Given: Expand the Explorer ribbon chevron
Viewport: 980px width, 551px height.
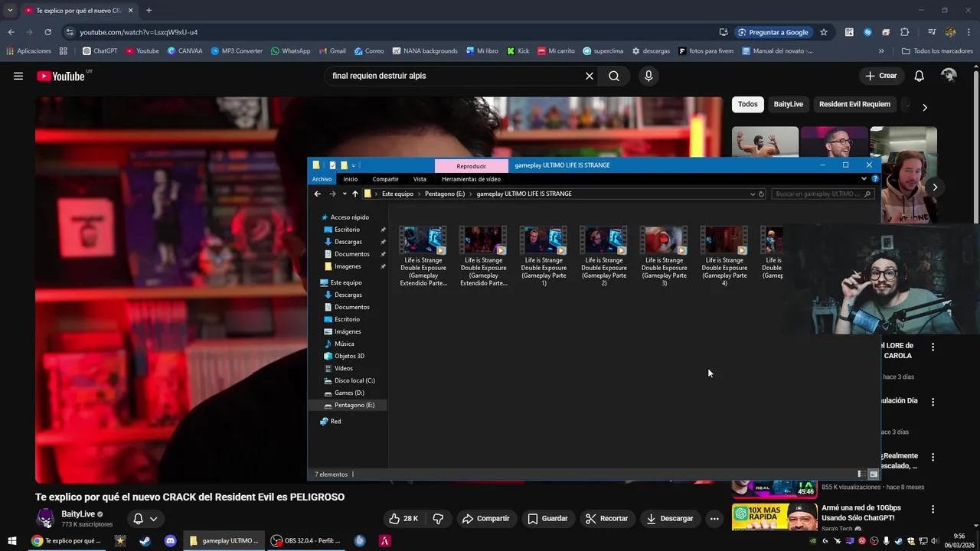Looking at the screenshot, I should click(864, 179).
